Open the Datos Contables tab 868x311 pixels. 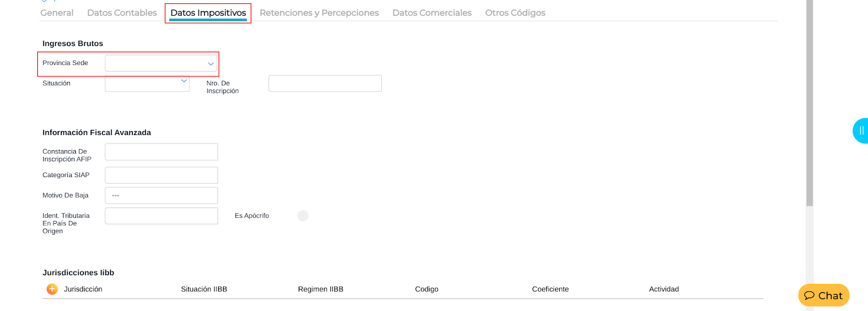tap(122, 12)
